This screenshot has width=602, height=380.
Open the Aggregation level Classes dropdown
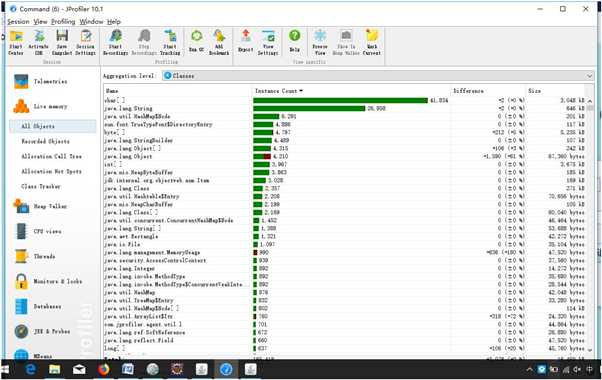tap(378, 76)
